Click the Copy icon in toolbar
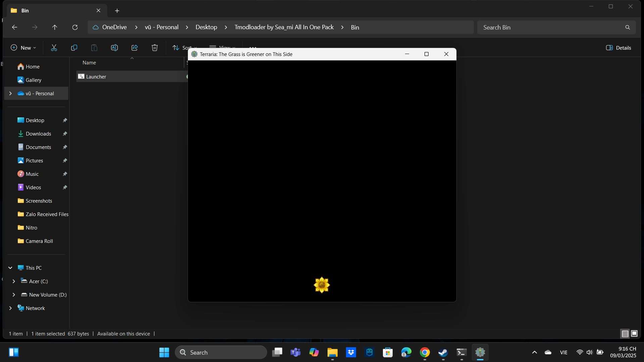 (74, 48)
